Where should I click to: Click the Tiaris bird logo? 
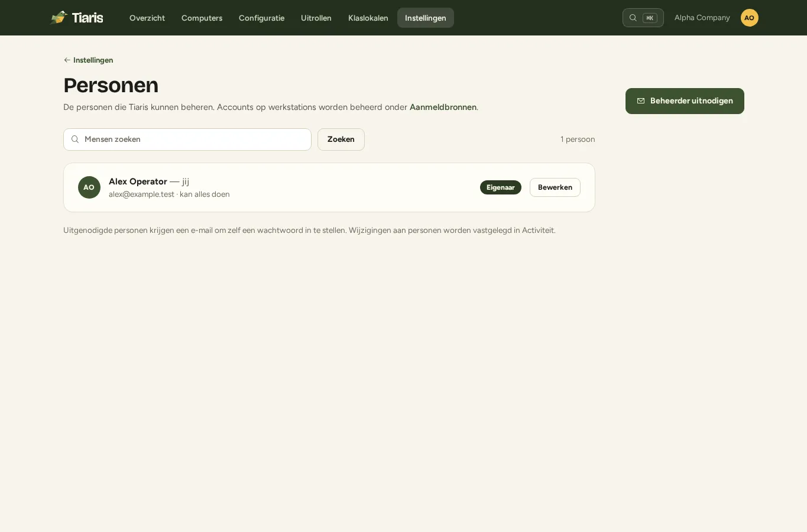59,18
